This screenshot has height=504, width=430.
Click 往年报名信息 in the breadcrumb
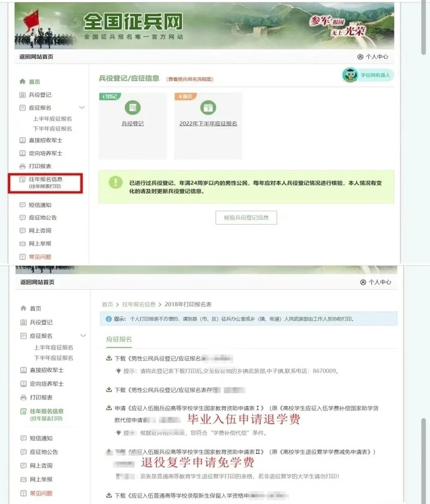(139, 304)
